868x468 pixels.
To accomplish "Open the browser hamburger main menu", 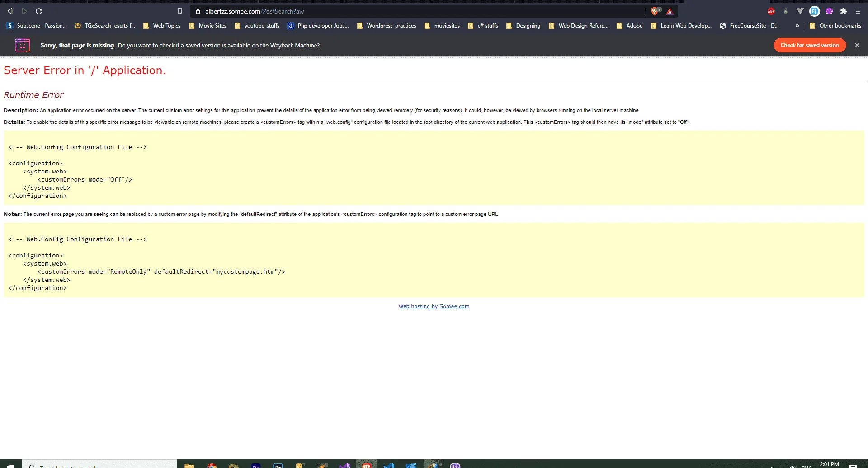I will coord(858,11).
